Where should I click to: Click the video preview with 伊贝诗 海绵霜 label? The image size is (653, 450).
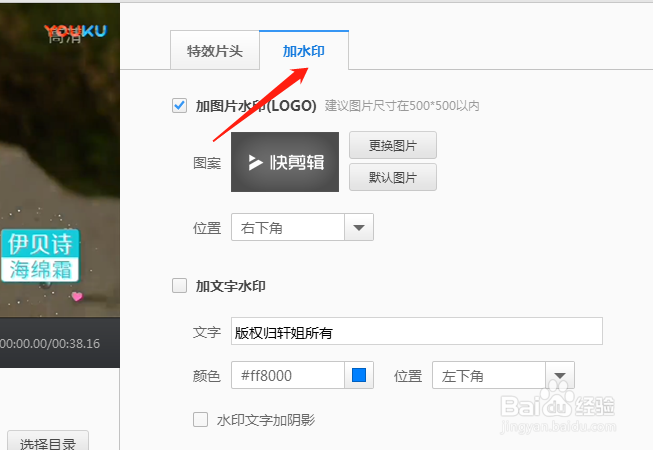[x=60, y=159]
